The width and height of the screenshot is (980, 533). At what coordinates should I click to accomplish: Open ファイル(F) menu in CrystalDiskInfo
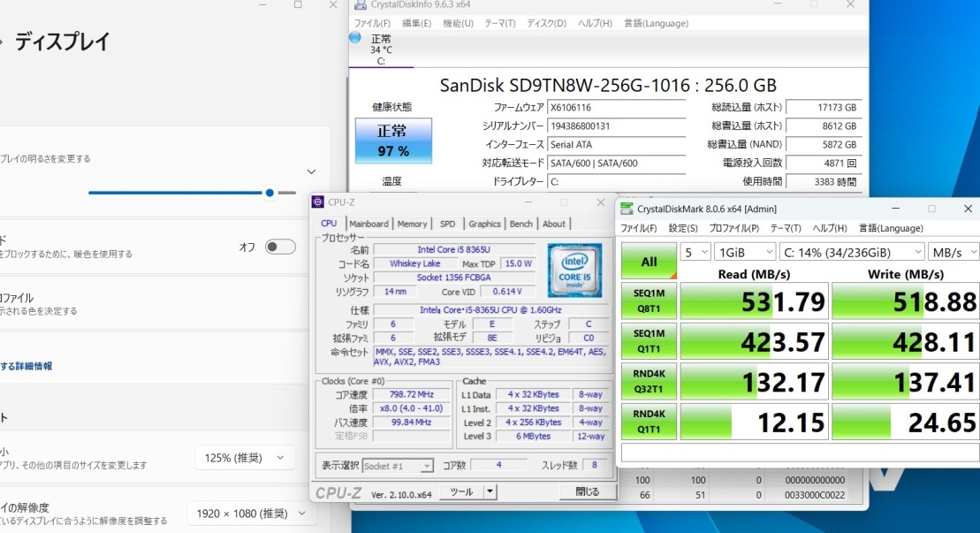373,23
